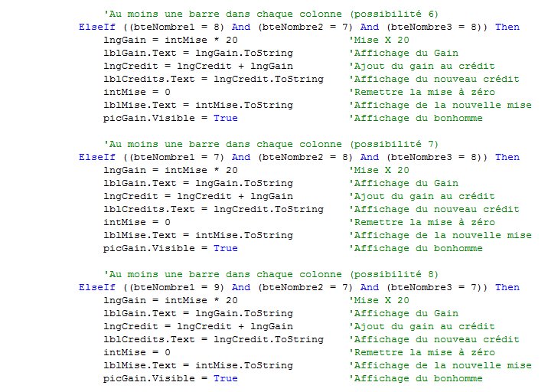Click 'lblMise.Text = intMise.ToString' under possibilité 8

tap(198, 365)
